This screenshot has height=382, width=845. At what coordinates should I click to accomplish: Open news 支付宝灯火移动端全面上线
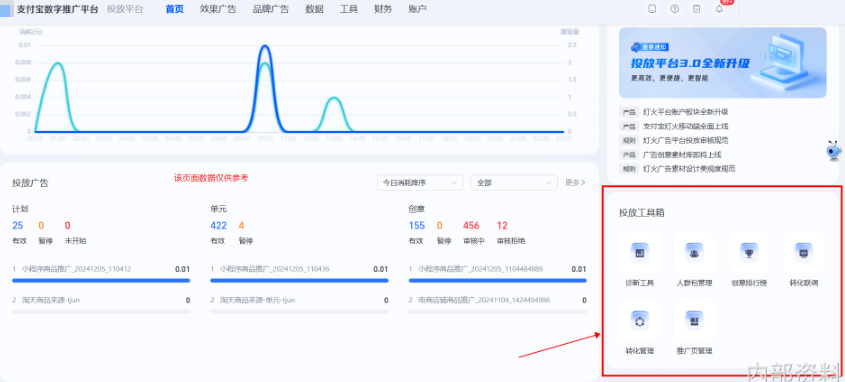tap(685, 126)
